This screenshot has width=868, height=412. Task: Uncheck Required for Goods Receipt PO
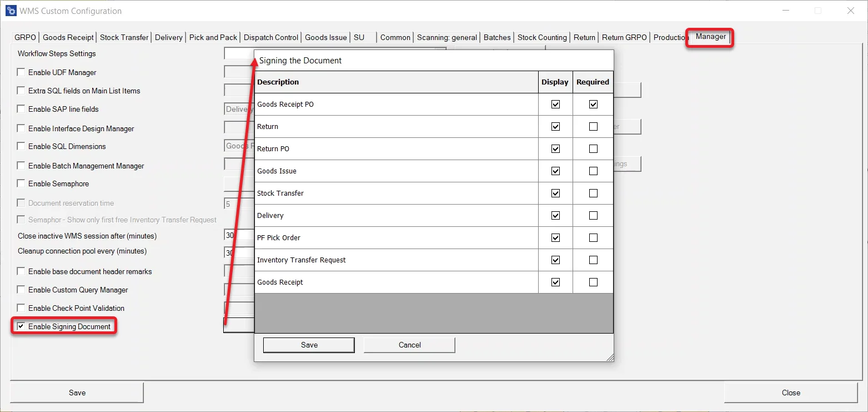(x=593, y=104)
